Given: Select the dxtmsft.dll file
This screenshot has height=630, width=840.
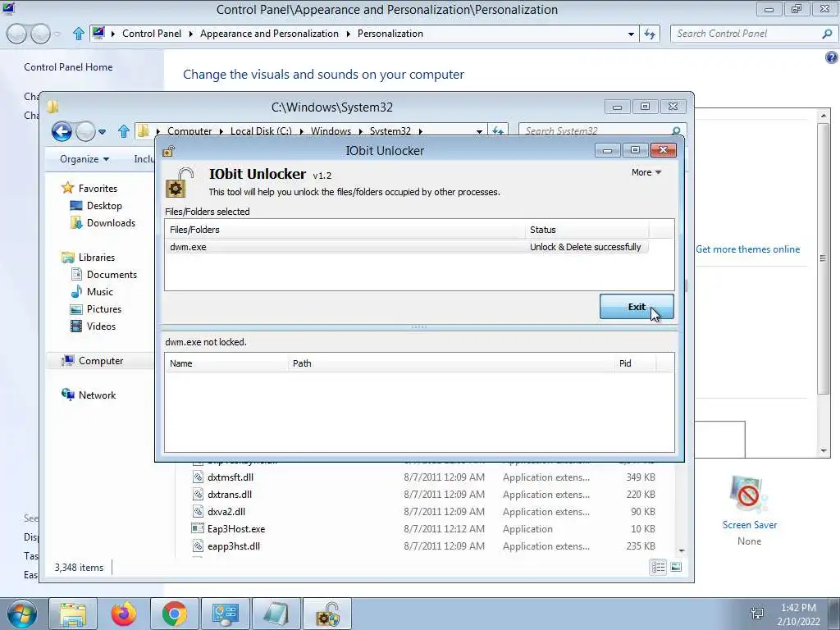Looking at the screenshot, I should click(x=231, y=477).
